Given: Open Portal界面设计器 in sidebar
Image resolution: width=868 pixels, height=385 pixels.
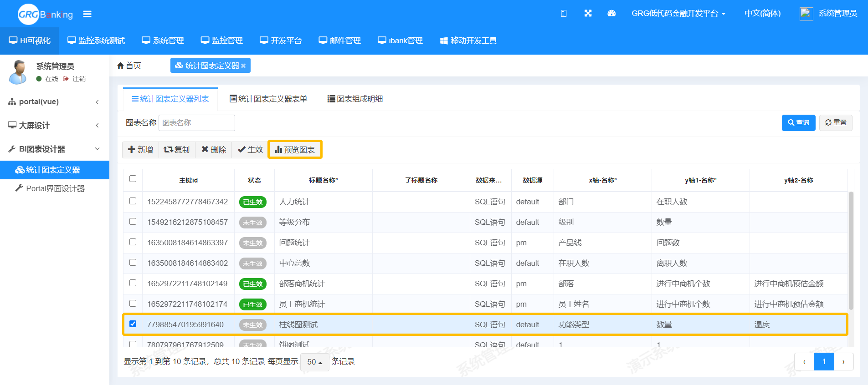Looking at the screenshot, I should tap(55, 188).
